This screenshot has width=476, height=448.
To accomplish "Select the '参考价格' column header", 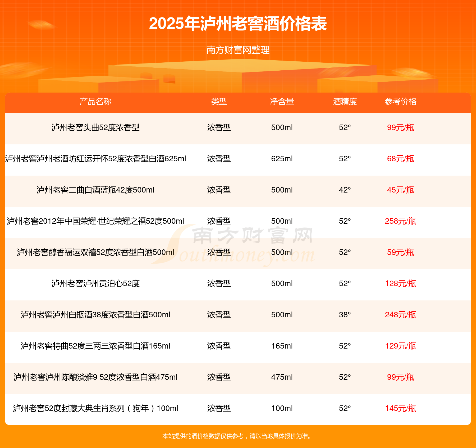I will pyautogui.click(x=401, y=102).
